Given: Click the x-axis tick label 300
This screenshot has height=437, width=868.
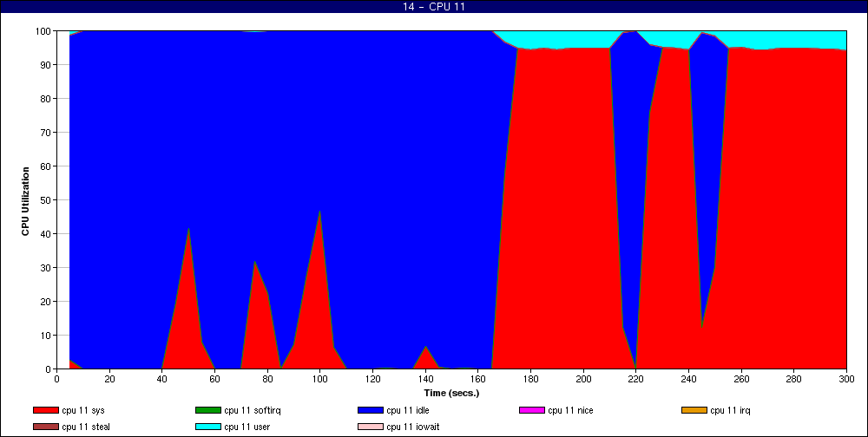Looking at the screenshot, I should click(846, 379).
